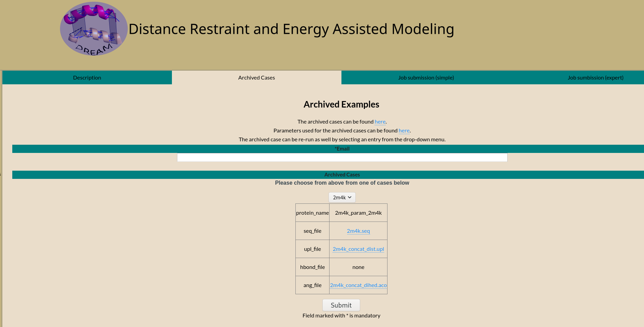Click the DREAM protein helix logo
The width and height of the screenshot is (644, 327).
(x=94, y=29)
